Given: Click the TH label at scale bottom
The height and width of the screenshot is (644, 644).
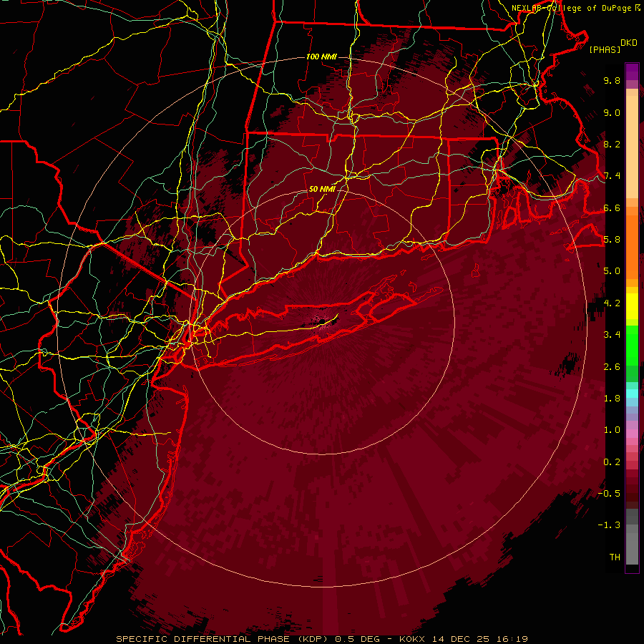Looking at the screenshot, I should click(x=615, y=557).
